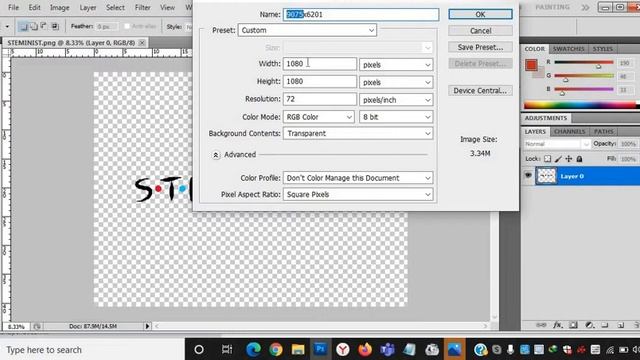Open the new adjustment layer icon

point(589,325)
